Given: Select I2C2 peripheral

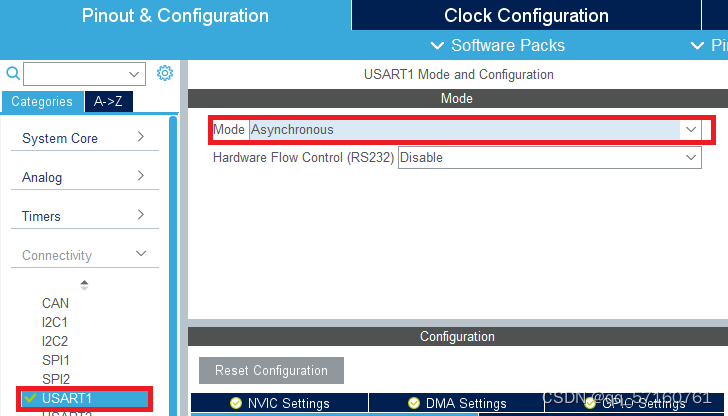Looking at the screenshot, I should [55, 341].
